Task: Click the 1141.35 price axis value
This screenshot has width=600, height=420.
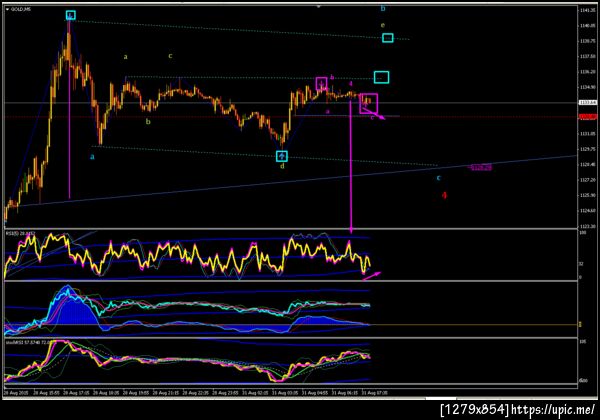Action: click(587, 10)
